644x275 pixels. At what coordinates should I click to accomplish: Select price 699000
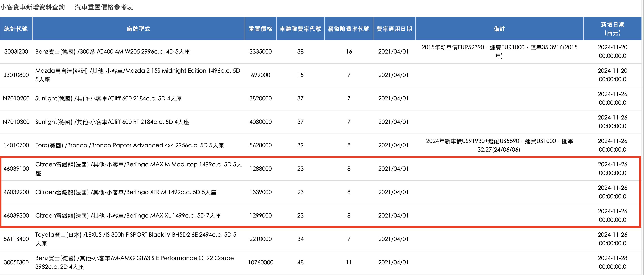[x=260, y=75]
